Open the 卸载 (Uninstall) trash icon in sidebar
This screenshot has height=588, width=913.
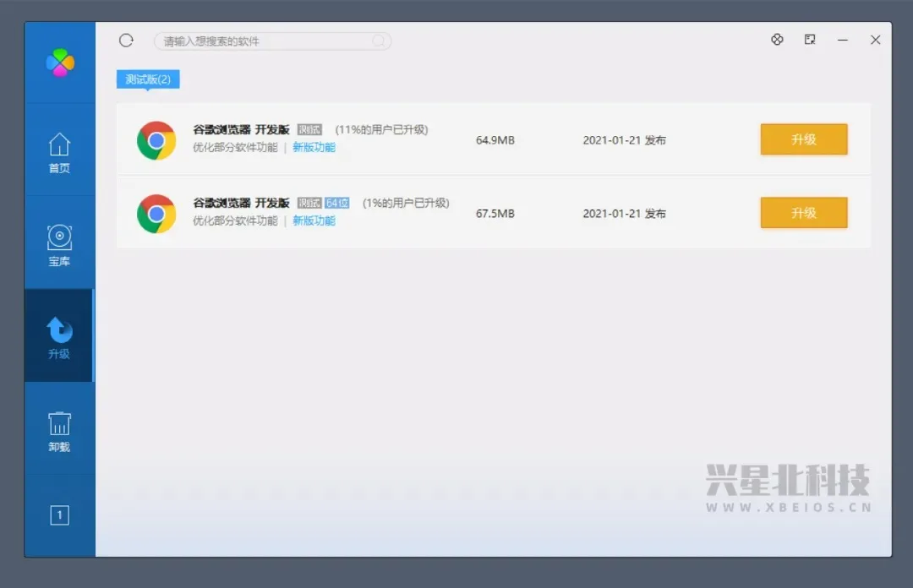click(x=58, y=429)
